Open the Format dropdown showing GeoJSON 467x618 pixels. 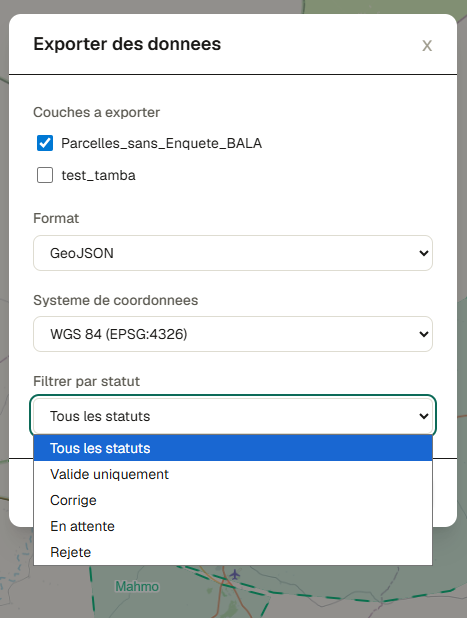pyautogui.click(x=233, y=253)
